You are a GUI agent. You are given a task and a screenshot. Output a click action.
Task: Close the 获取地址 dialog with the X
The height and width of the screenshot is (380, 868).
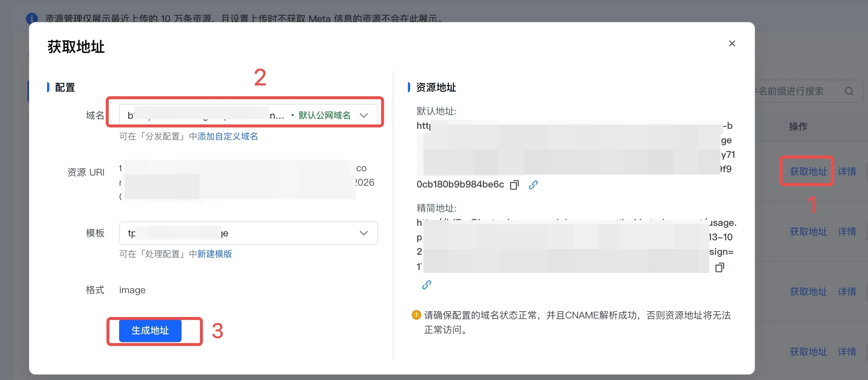click(x=732, y=43)
